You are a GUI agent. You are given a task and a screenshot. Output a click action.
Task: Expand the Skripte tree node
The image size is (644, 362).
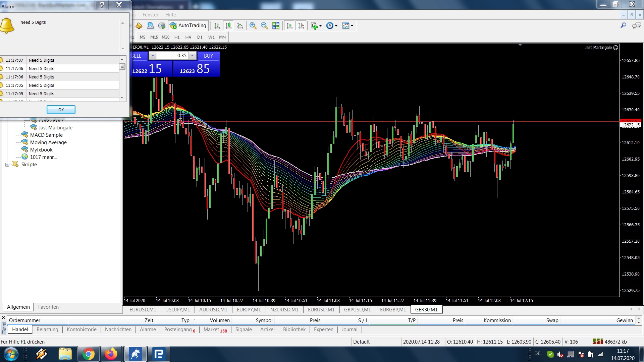point(7,165)
